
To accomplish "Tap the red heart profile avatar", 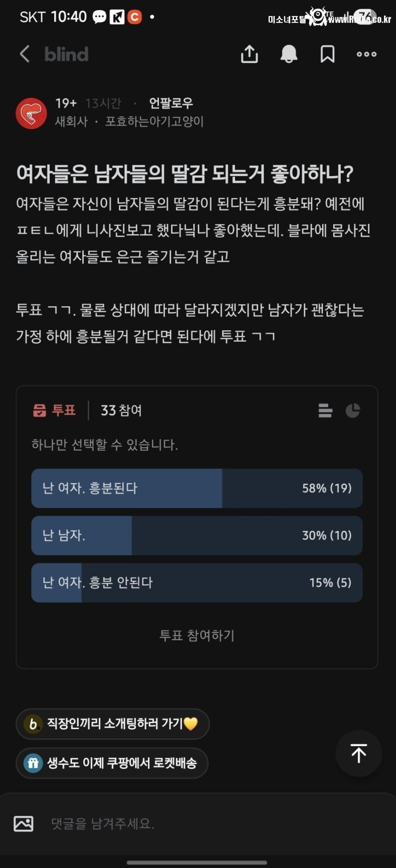I will tap(31, 113).
